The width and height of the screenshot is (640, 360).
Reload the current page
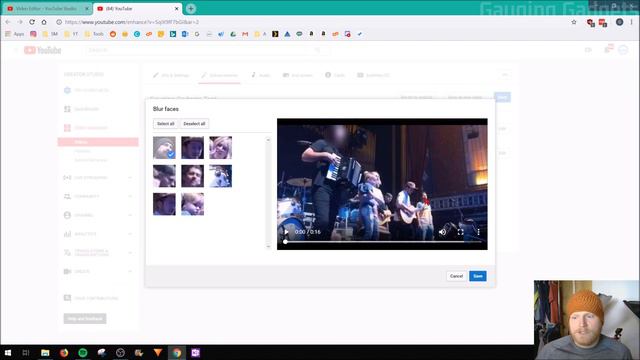pyautogui.click(x=32, y=22)
